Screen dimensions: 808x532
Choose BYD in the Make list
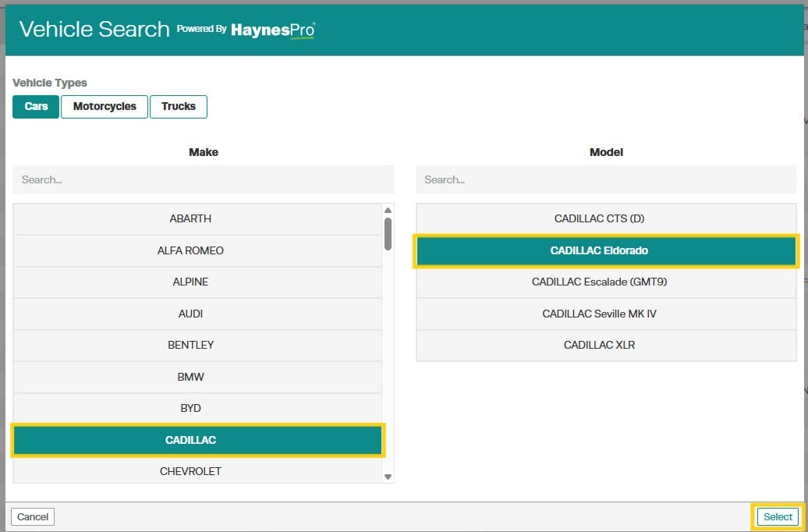tap(197, 409)
